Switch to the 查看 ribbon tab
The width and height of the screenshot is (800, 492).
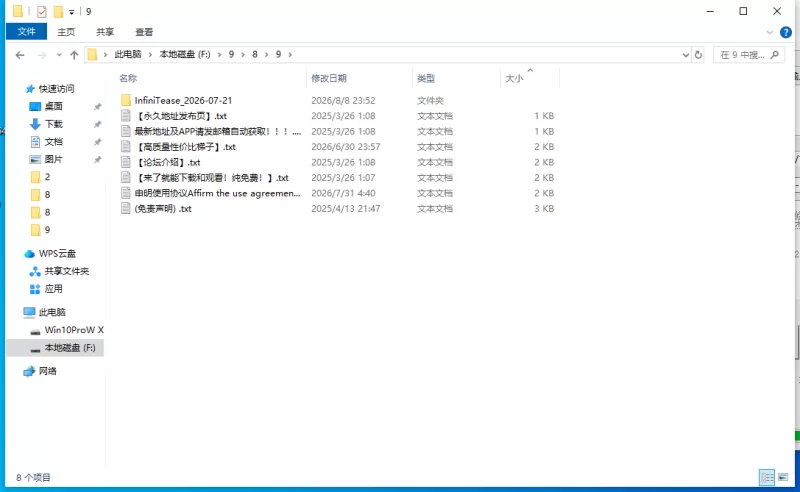(144, 32)
